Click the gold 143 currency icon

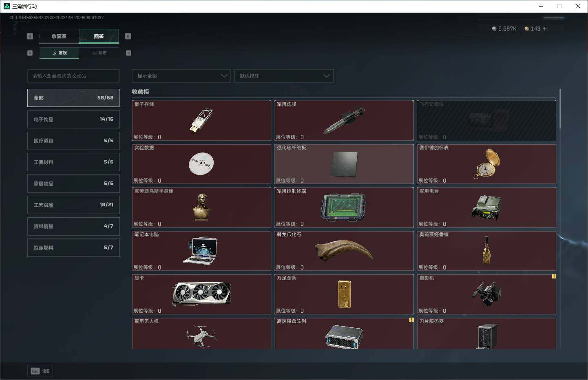[527, 29]
